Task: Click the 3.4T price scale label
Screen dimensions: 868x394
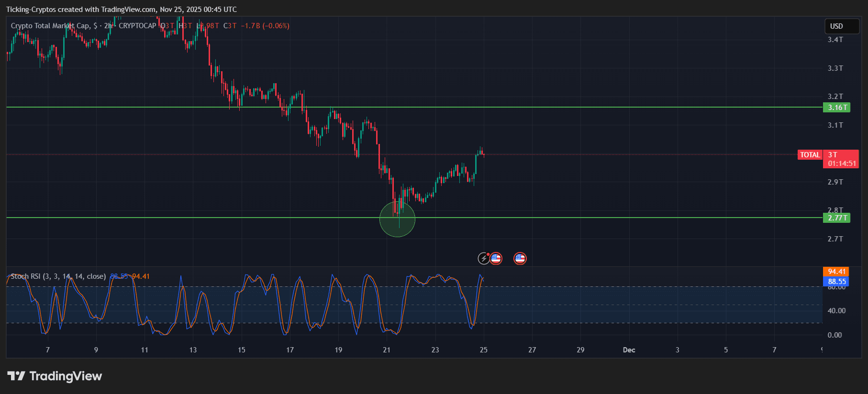Action: coord(835,40)
